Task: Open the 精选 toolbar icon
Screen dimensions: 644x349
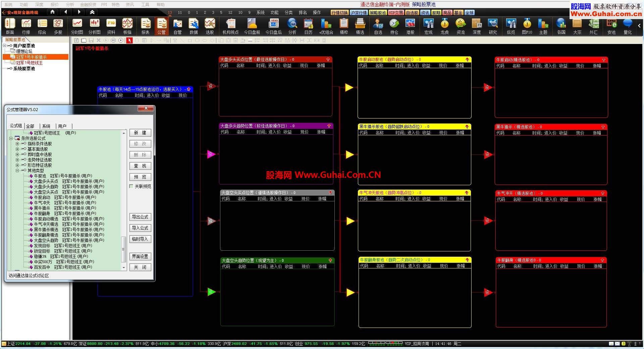Action: click(360, 26)
